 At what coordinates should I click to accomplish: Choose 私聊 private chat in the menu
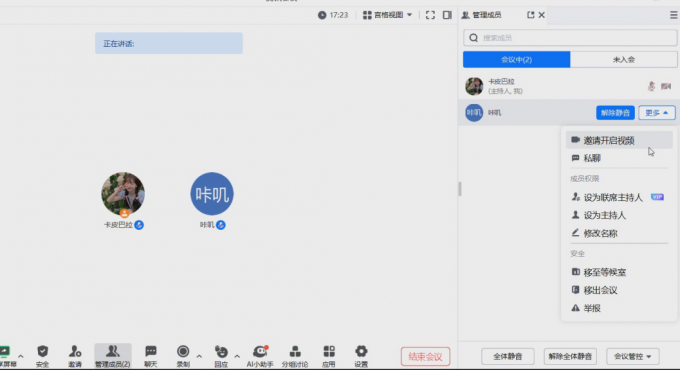619,158
